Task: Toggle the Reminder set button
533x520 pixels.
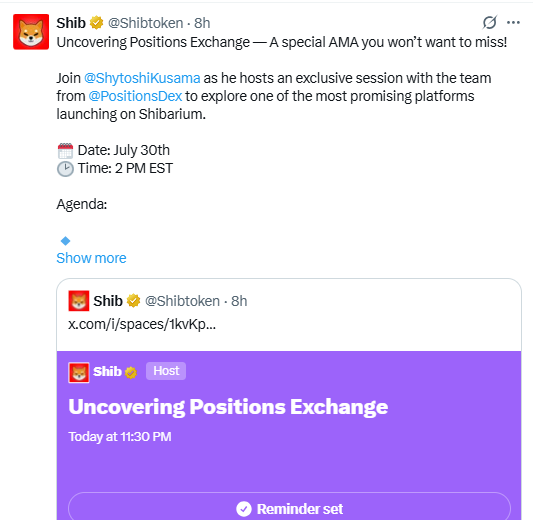Action: tap(290, 508)
